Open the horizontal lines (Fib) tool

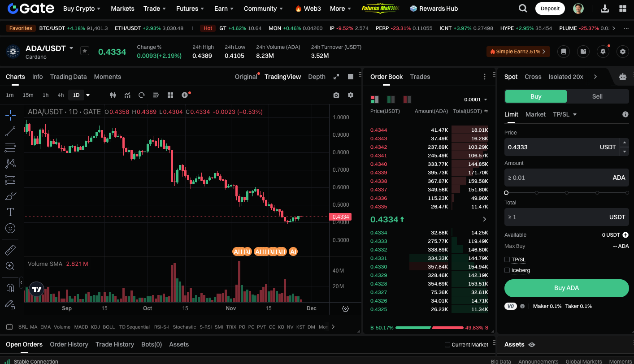[x=10, y=147]
